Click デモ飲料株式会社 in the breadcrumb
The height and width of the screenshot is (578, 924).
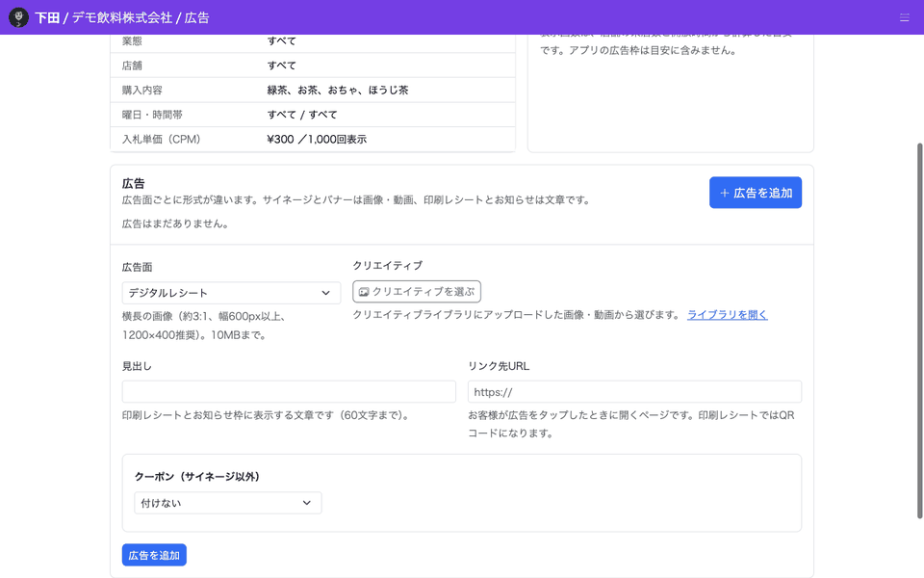click(x=122, y=17)
